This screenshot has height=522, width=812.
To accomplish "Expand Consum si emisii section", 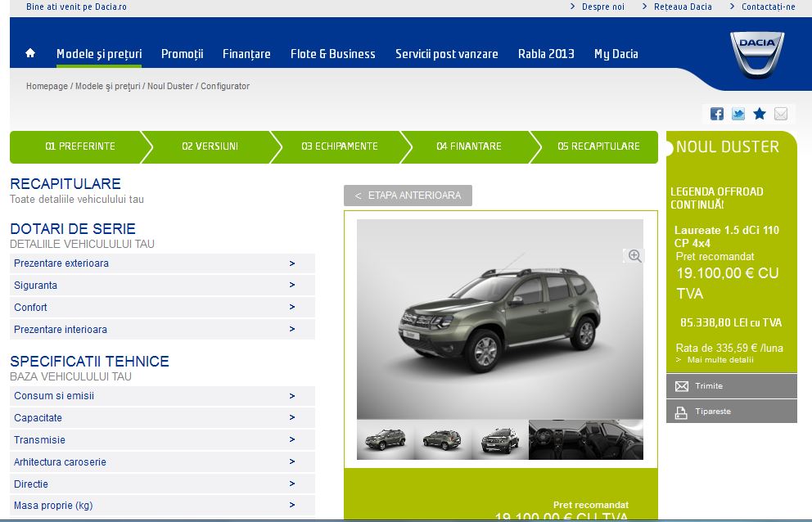I will point(162,396).
